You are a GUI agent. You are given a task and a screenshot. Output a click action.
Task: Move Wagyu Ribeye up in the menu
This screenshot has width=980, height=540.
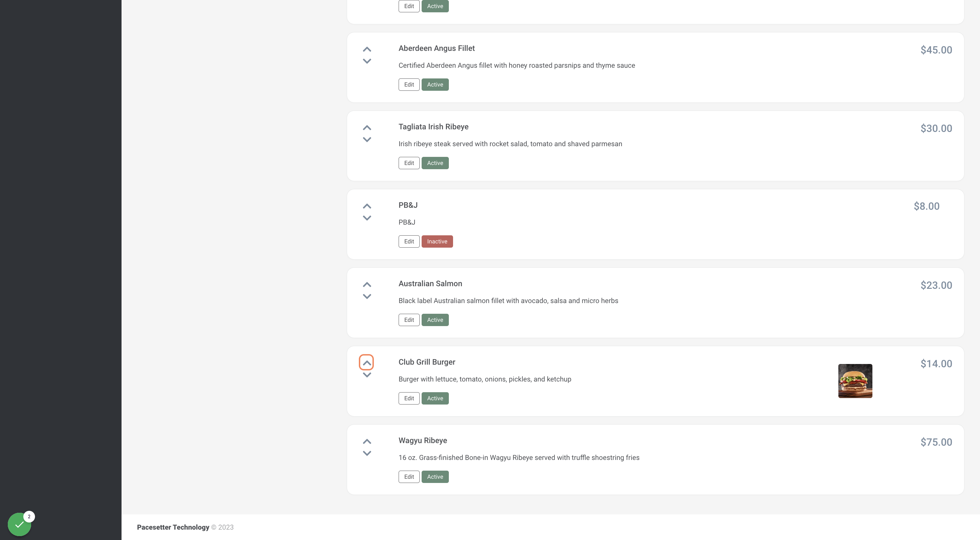click(367, 441)
